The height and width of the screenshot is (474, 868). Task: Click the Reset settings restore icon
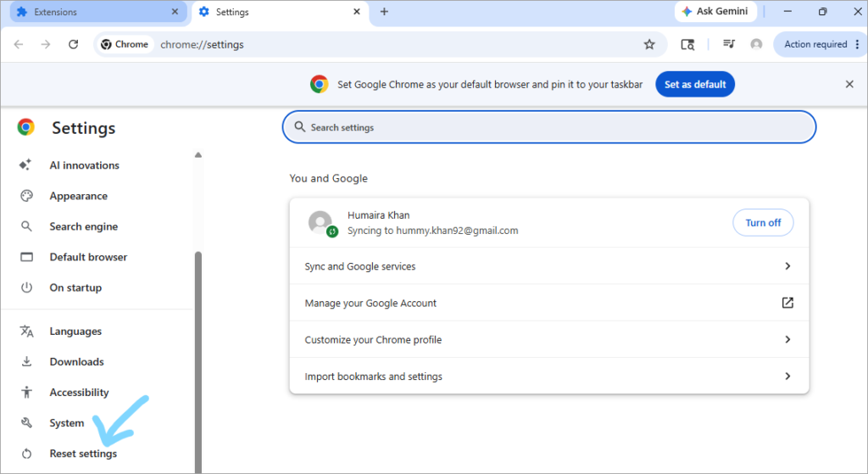[26, 454]
